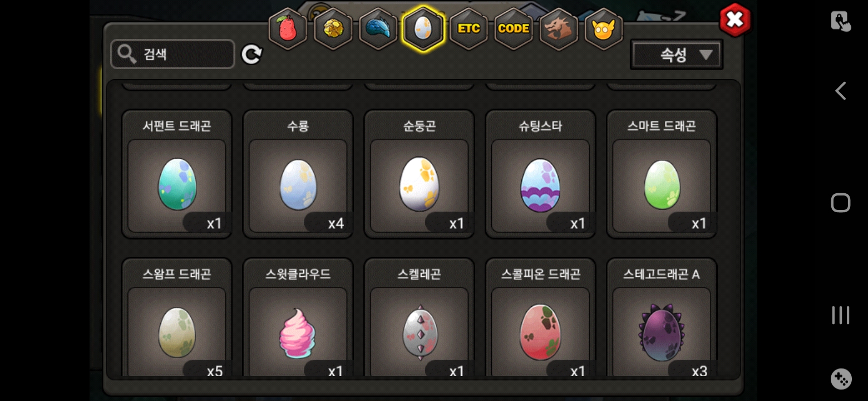Tap the Android back navigation arrow
Image resolution: width=868 pixels, height=401 pixels.
coord(840,91)
